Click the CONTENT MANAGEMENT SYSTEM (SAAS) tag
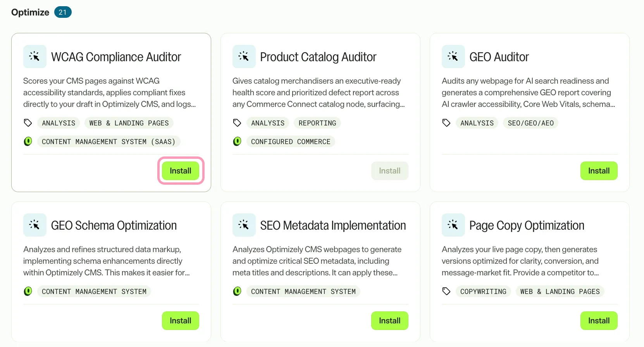The width and height of the screenshot is (644, 347). point(108,141)
